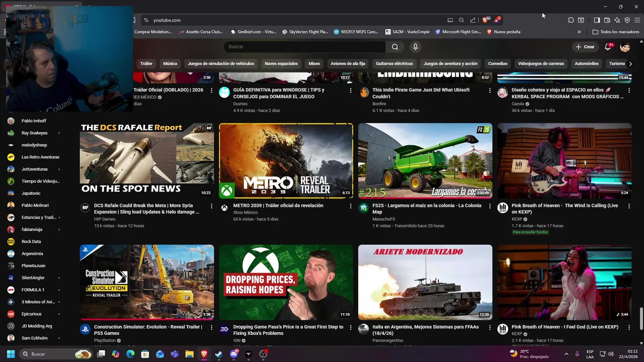Play the Ariete Modernizado tank thumbnail

(425, 282)
